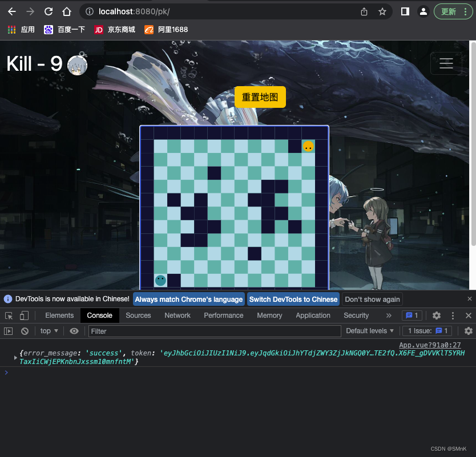Viewport: 476px width, 457px height.
Task: Click the orange snake head on the board
Action: (x=308, y=147)
